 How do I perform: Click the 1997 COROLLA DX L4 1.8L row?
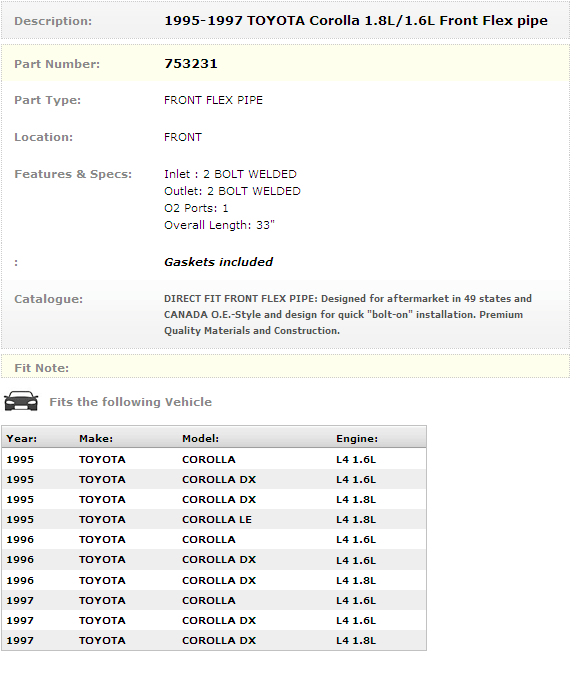point(214,641)
